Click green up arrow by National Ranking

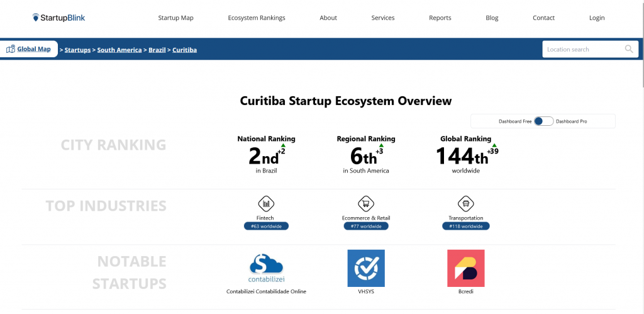point(283,145)
